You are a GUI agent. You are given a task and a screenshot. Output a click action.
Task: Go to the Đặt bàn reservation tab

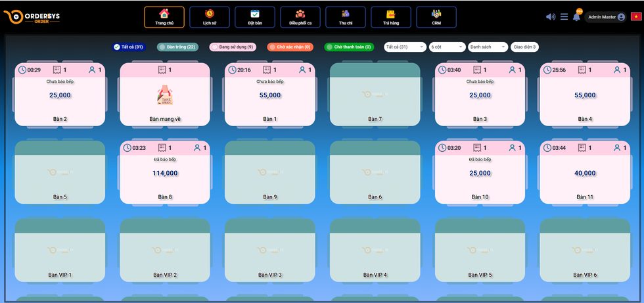click(x=255, y=17)
